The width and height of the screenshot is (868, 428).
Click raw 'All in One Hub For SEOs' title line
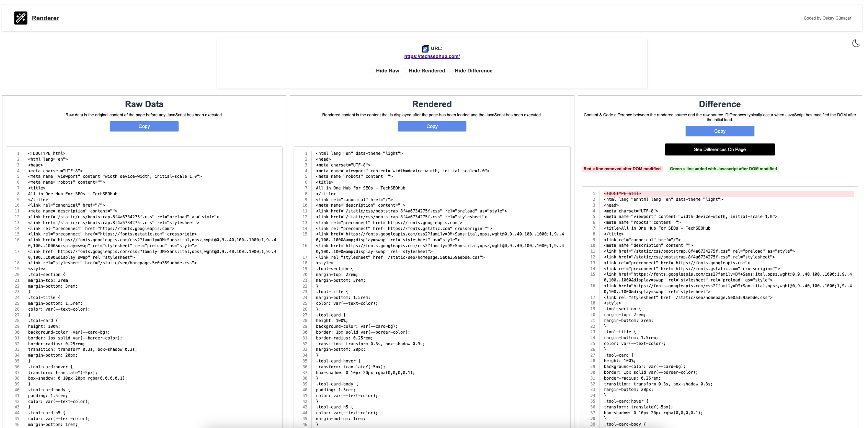pos(73,194)
